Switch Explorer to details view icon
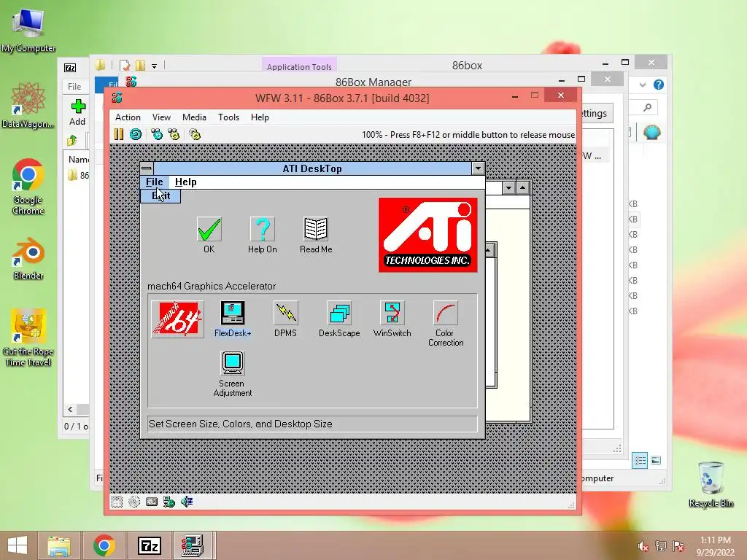 (640, 460)
